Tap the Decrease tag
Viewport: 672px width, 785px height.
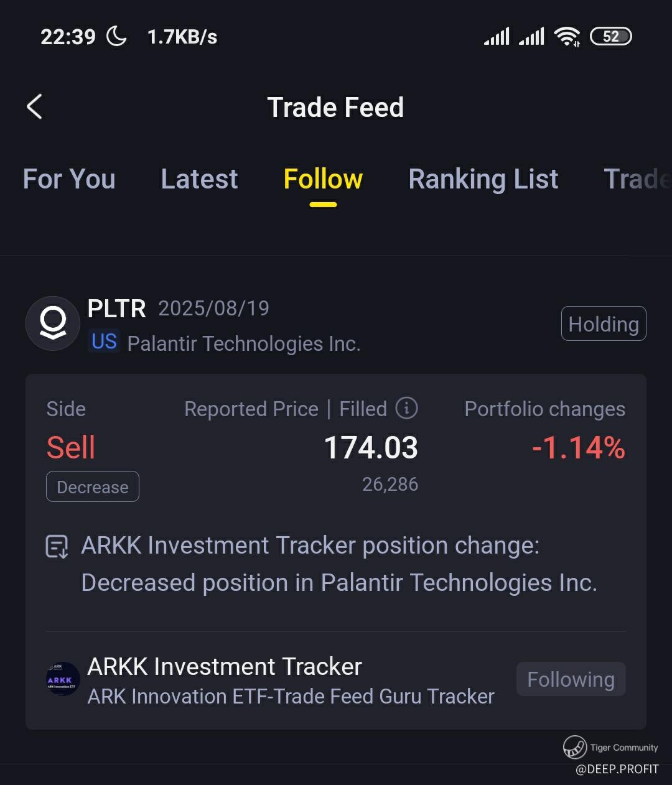click(x=93, y=487)
